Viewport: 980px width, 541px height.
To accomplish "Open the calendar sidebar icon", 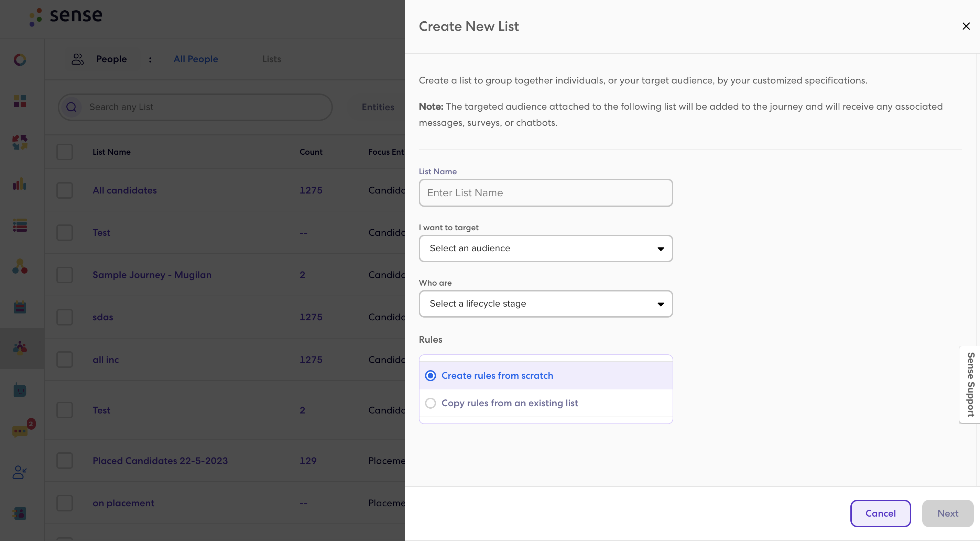I will tap(20, 307).
